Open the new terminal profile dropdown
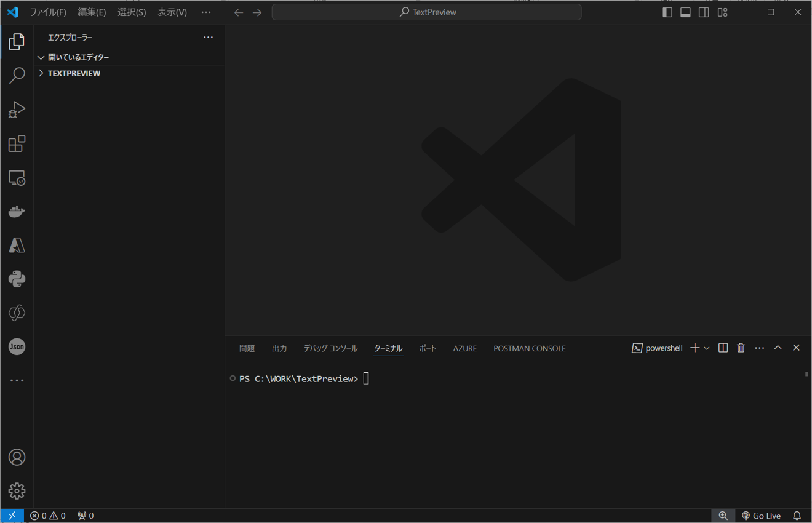Screen dimensions: 812x523 pyautogui.click(x=707, y=348)
